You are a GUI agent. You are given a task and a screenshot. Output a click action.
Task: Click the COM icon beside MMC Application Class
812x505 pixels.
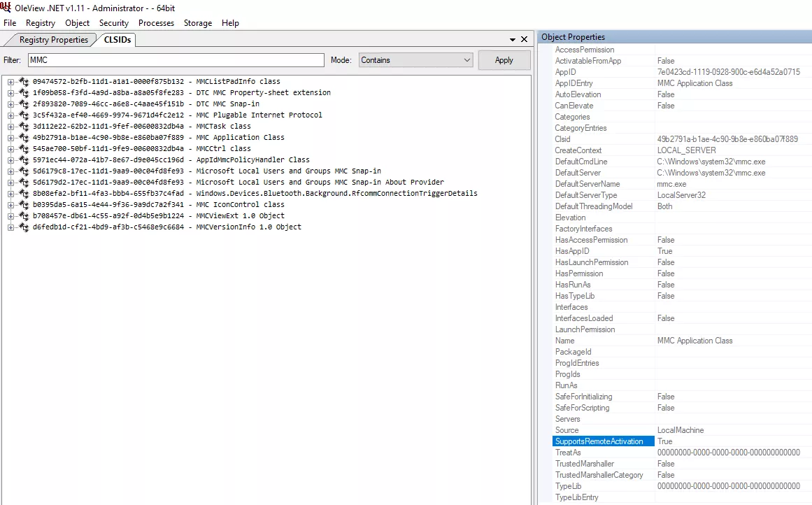pyautogui.click(x=24, y=137)
